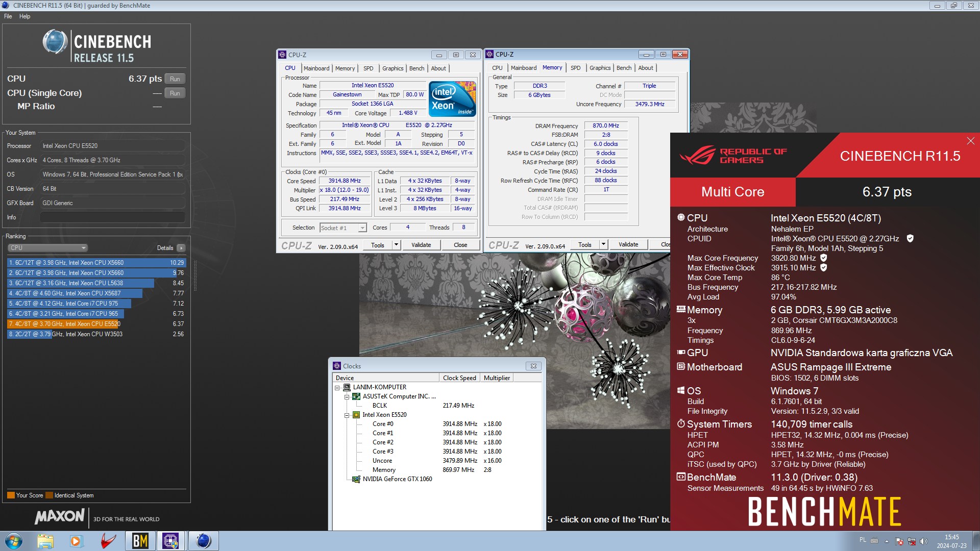Screen dimensions: 980x551
Task: Click Validate in the left CPU-Z window
Action: tap(421, 245)
